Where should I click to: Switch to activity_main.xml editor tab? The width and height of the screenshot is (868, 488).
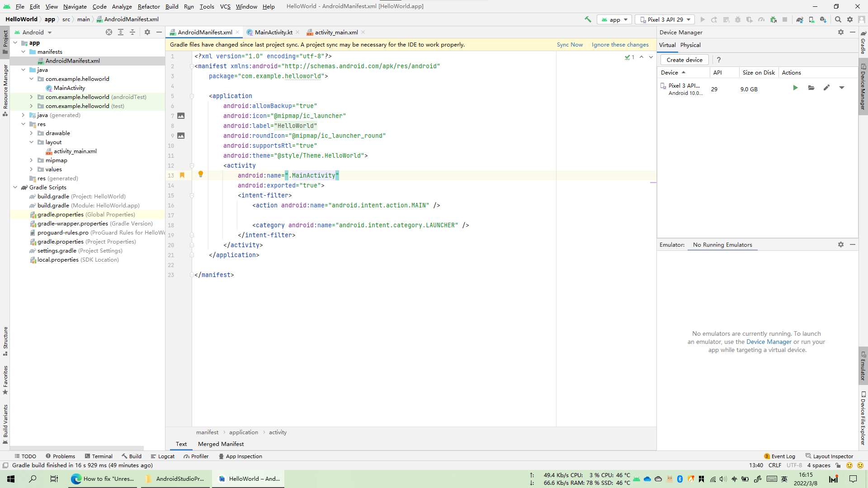click(336, 32)
